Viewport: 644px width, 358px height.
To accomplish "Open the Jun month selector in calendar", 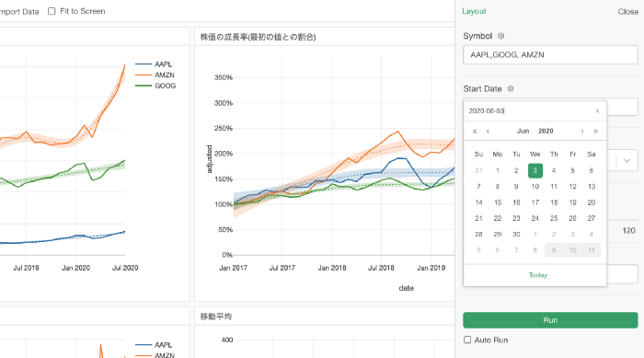I will 523,131.
